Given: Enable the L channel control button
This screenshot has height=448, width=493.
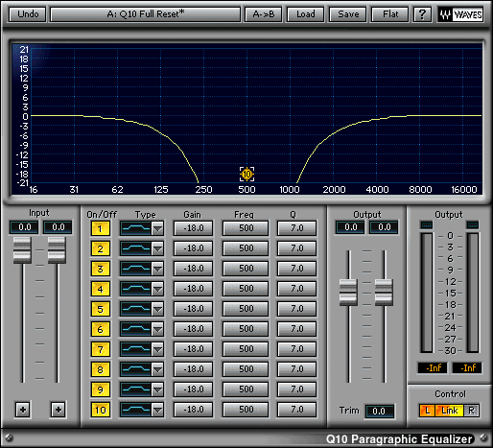Looking at the screenshot, I should 427,411.
